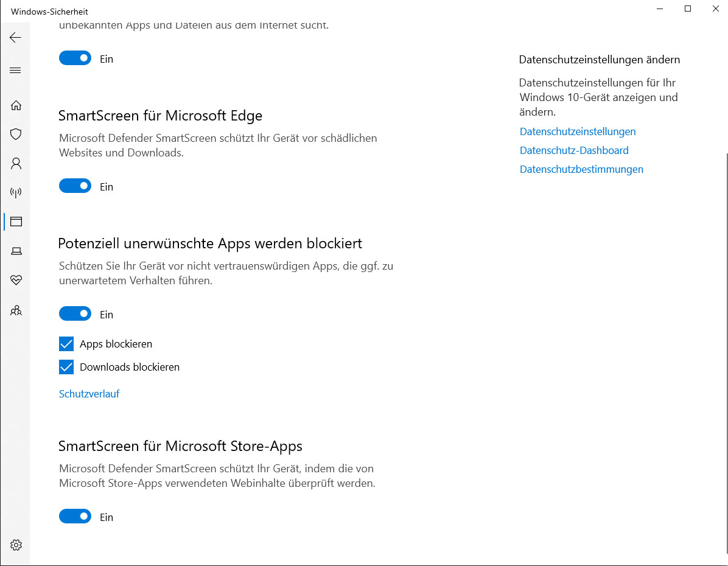Open the Datenschutz-Dashboard

pyautogui.click(x=573, y=150)
